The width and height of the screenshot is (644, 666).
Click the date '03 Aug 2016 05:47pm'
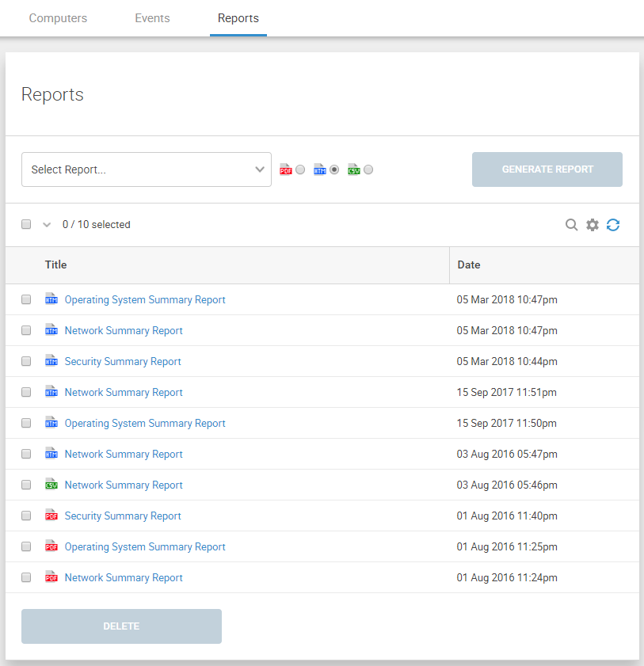(x=507, y=454)
